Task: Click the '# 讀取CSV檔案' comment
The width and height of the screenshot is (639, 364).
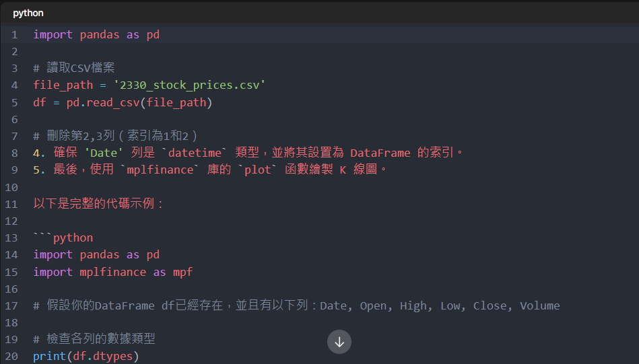Action: point(74,68)
